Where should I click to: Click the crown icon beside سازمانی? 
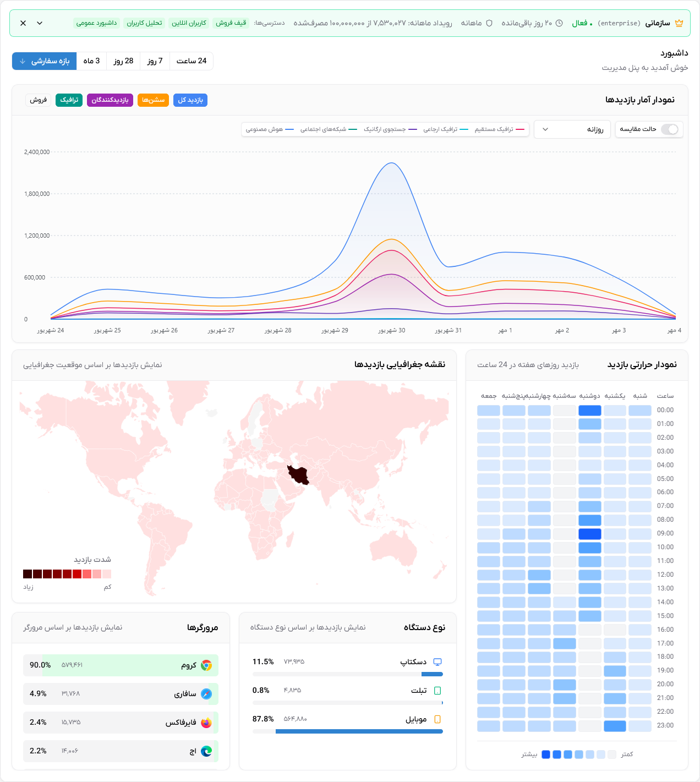(679, 23)
